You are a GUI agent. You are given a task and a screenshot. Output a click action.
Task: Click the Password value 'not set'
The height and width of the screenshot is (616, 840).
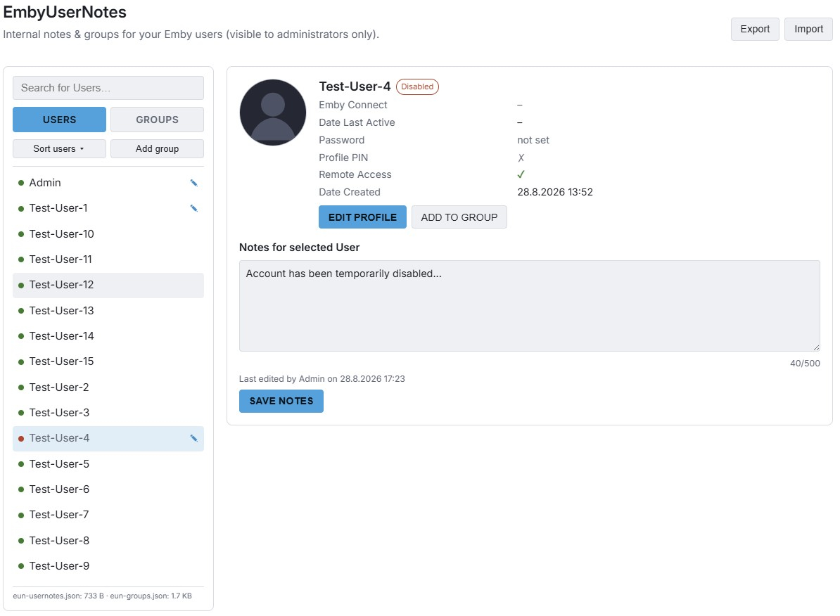coord(533,141)
